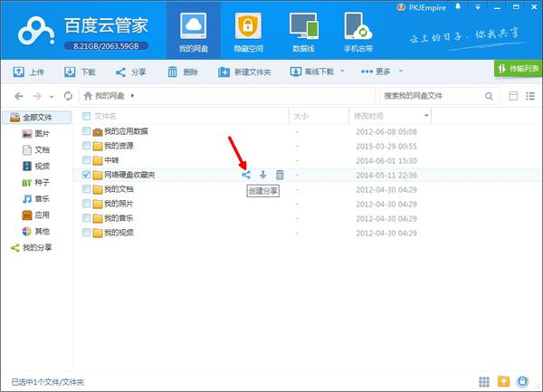
Task: Check the 我的资源 checkbox
Action: (86, 146)
